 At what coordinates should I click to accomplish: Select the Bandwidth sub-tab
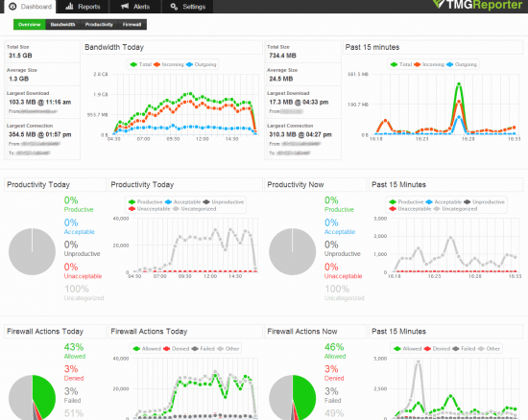tap(62, 25)
